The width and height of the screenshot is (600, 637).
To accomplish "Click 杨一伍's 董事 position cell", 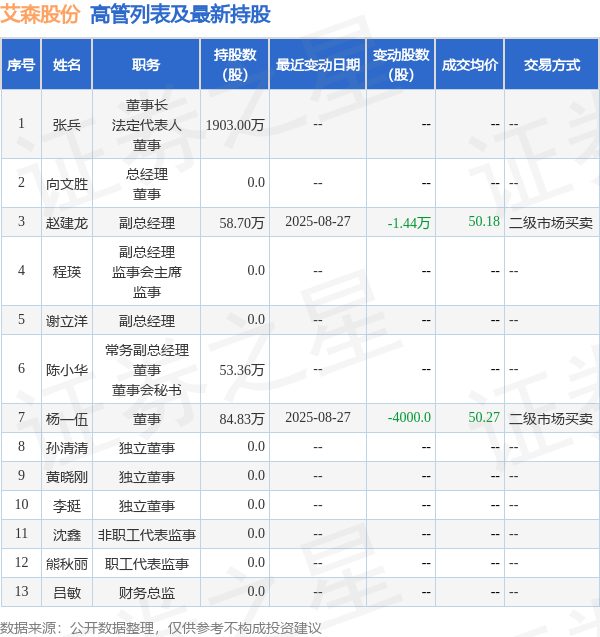I will [x=146, y=419].
